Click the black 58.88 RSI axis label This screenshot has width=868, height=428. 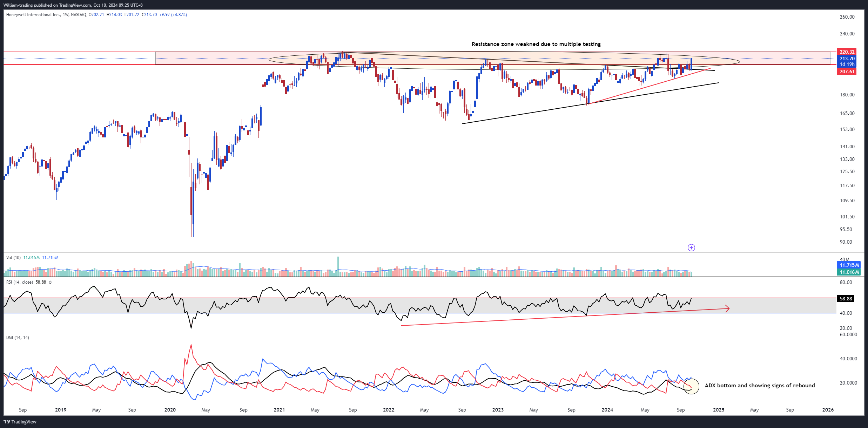[846, 299]
